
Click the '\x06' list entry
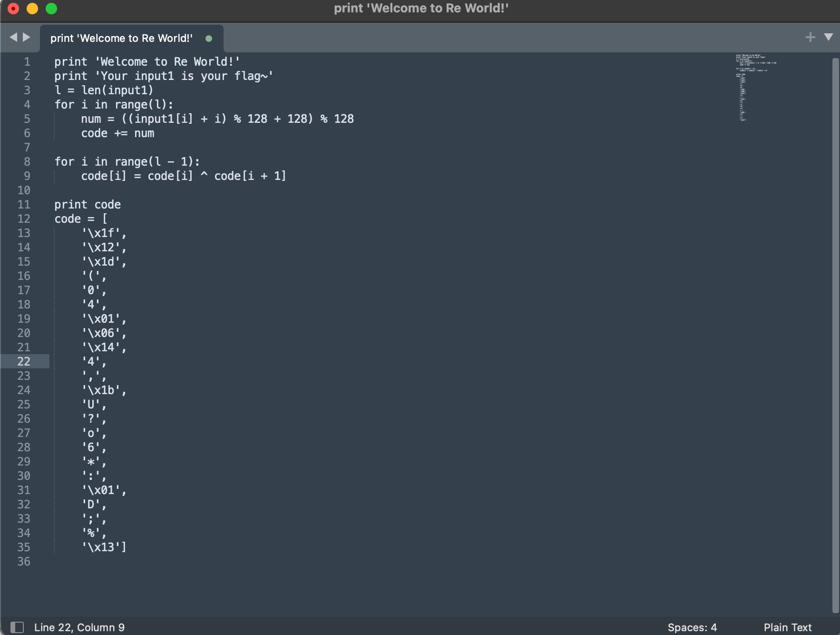pos(104,333)
